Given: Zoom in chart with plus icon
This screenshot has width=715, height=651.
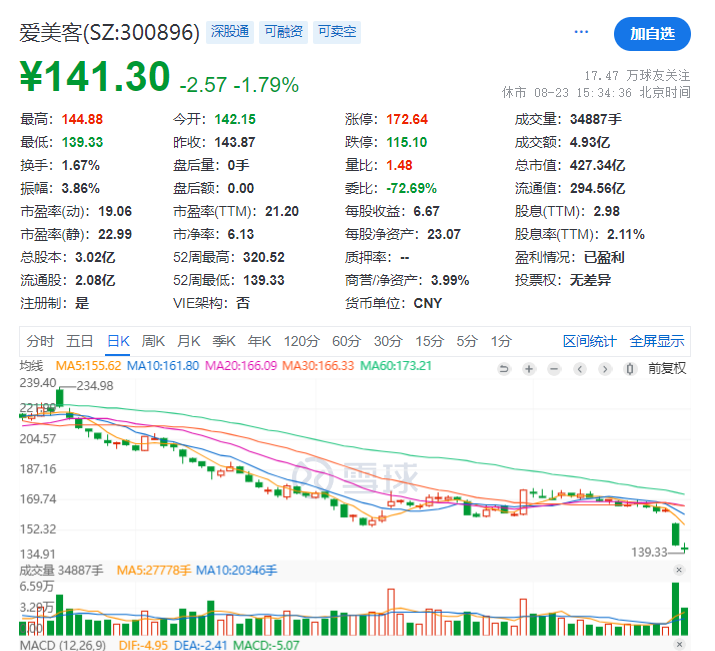Looking at the screenshot, I should point(529,368).
